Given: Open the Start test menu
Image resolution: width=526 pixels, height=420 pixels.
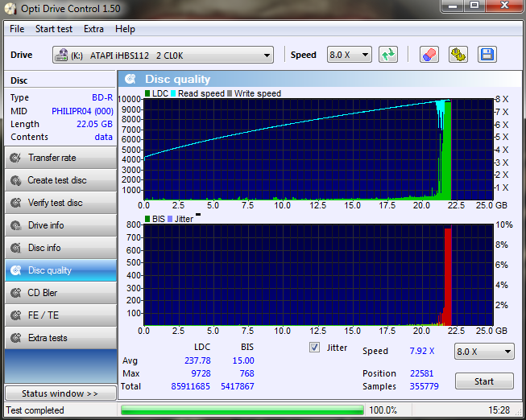Looking at the screenshot, I should pos(54,29).
